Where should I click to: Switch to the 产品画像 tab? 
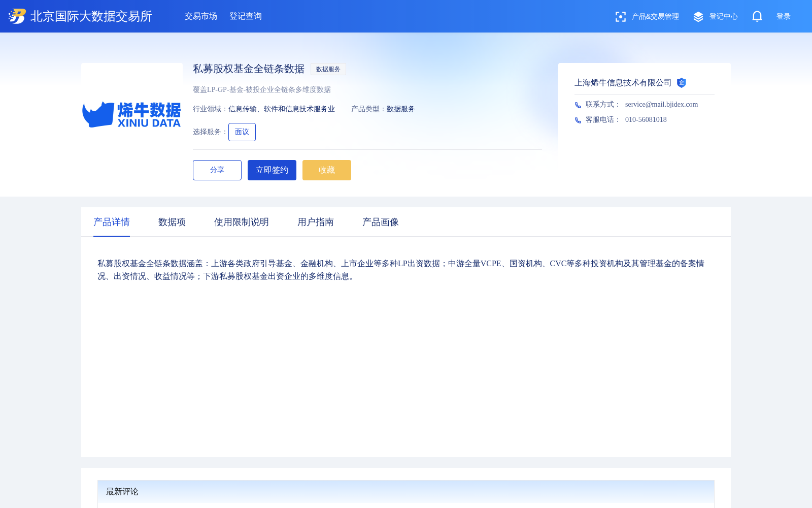coord(381,222)
